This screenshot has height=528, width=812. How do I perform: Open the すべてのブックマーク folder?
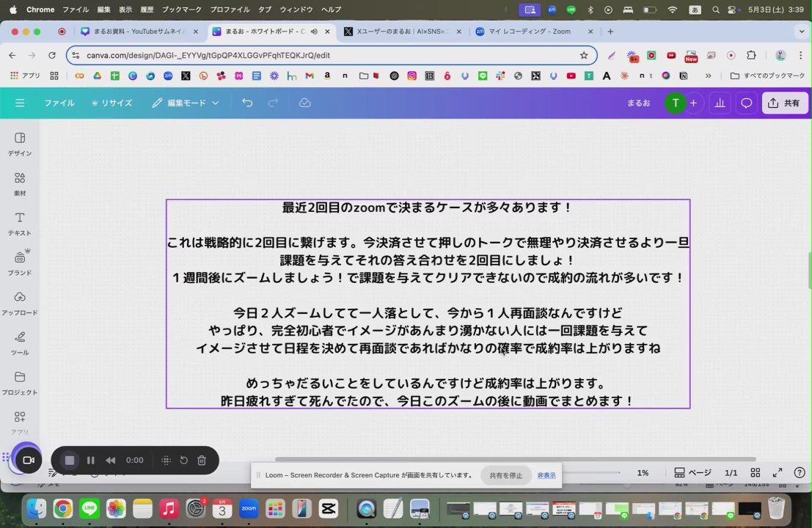tap(767, 76)
